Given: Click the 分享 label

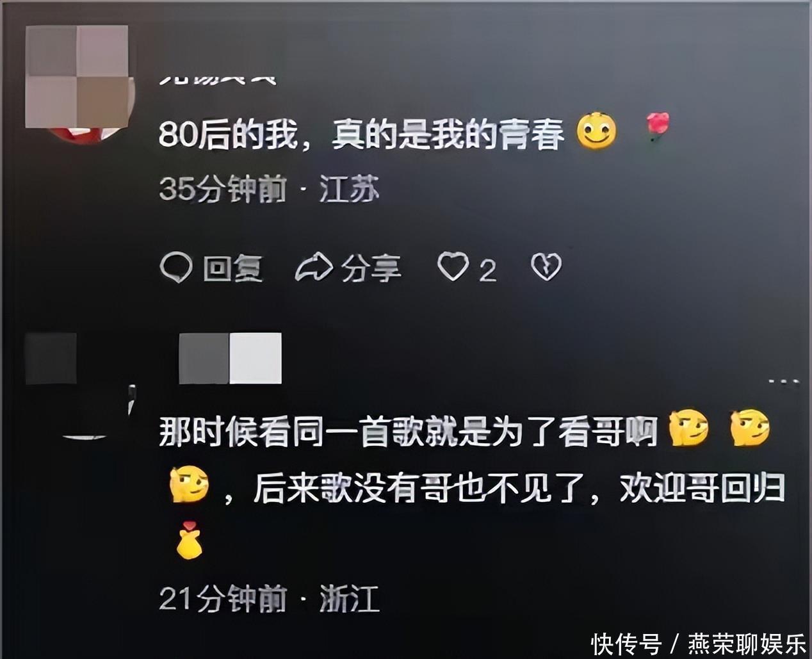Looking at the screenshot, I should tap(371, 268).
